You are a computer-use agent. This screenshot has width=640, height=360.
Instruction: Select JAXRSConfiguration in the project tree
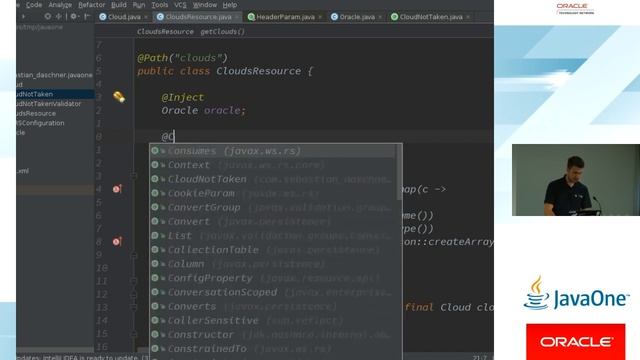coord(40,123)
